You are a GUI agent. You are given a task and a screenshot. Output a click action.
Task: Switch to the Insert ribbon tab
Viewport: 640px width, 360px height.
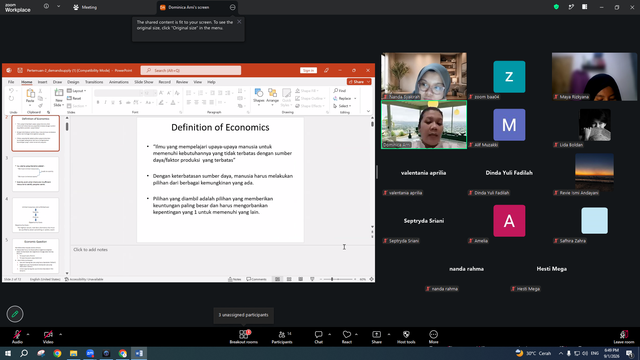coord(42,82)
